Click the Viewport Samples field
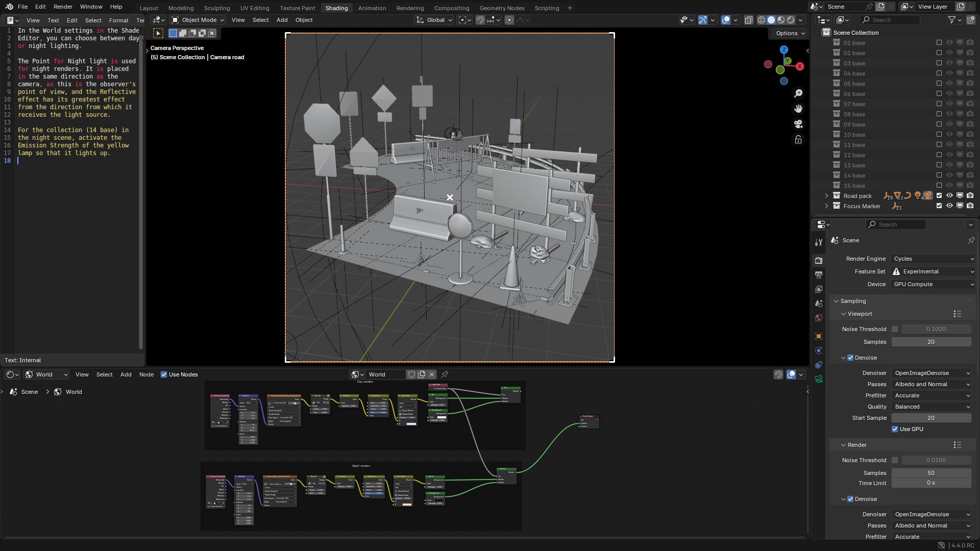 (931, 342)
